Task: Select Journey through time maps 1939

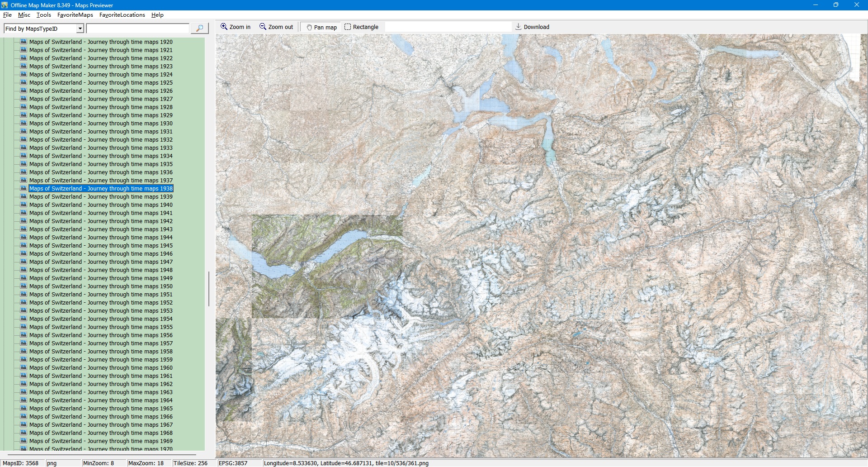Action: [x=101, y=197]
